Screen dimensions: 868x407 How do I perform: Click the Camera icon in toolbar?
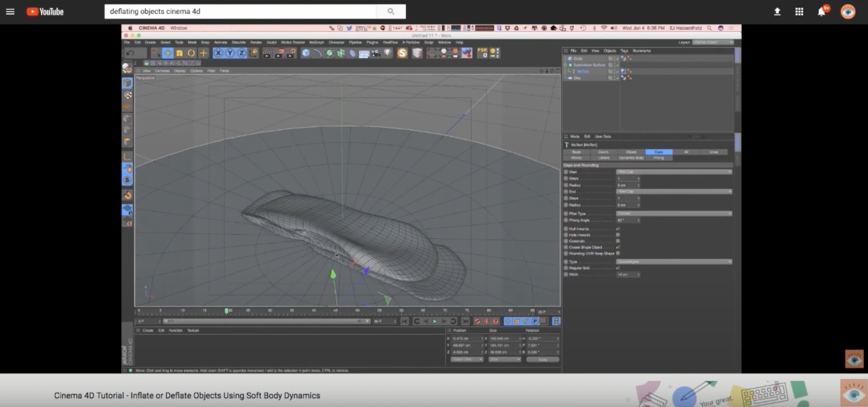tap(376, 53)
